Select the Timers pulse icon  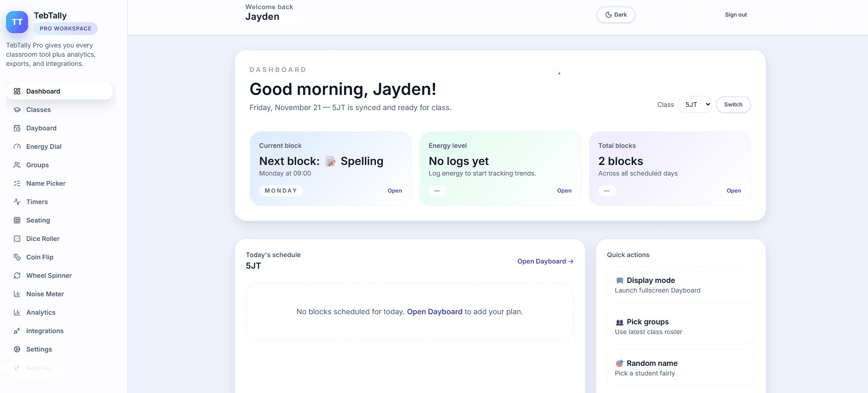pyautogui.click(x=17, y=202)
